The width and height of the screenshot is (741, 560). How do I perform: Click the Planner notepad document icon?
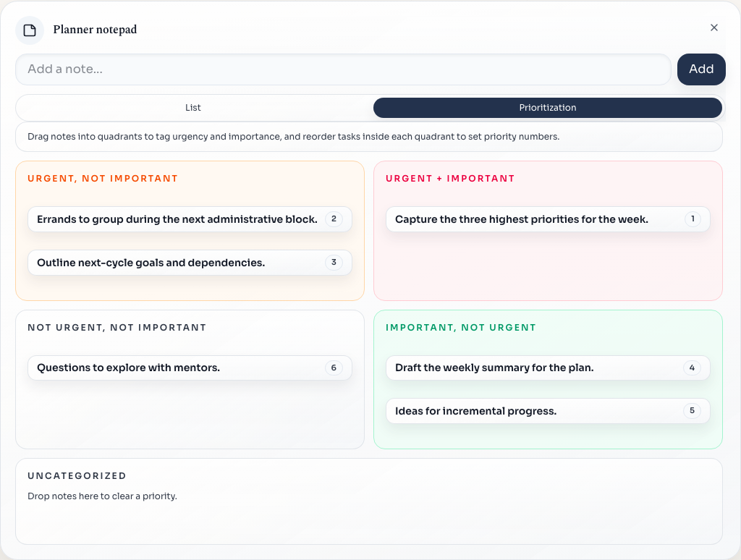point(30,30)
